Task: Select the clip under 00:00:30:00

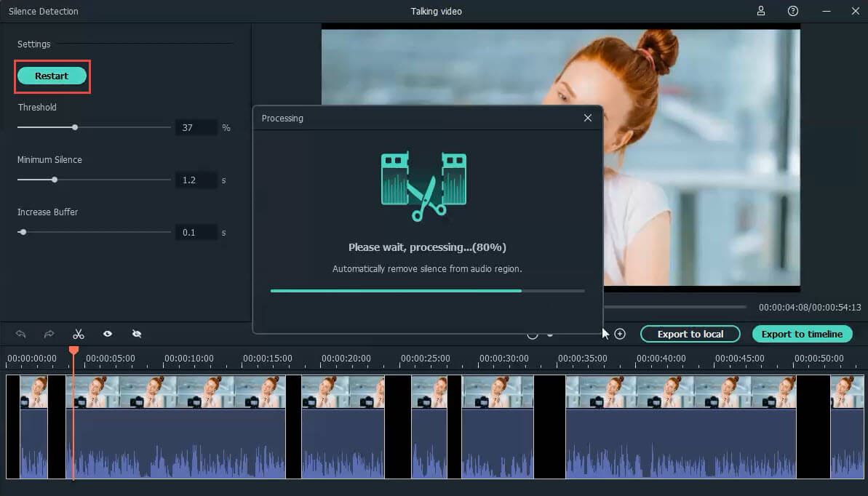Action: 498,427
